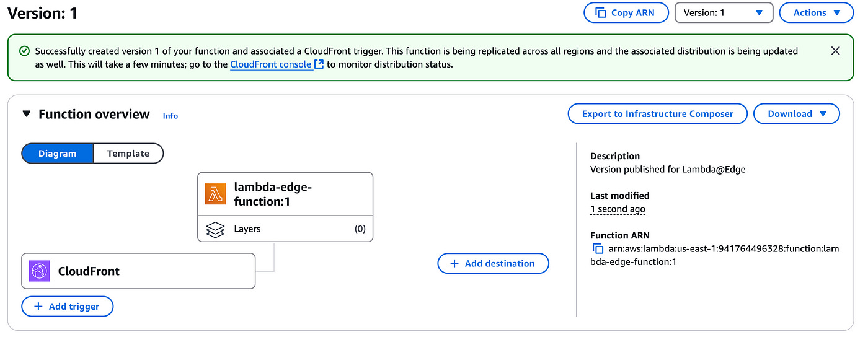Click the green success checkmark icon
The width and height of the screenshot is (868, 345).
pyautogui.click(x=24, y=51)
